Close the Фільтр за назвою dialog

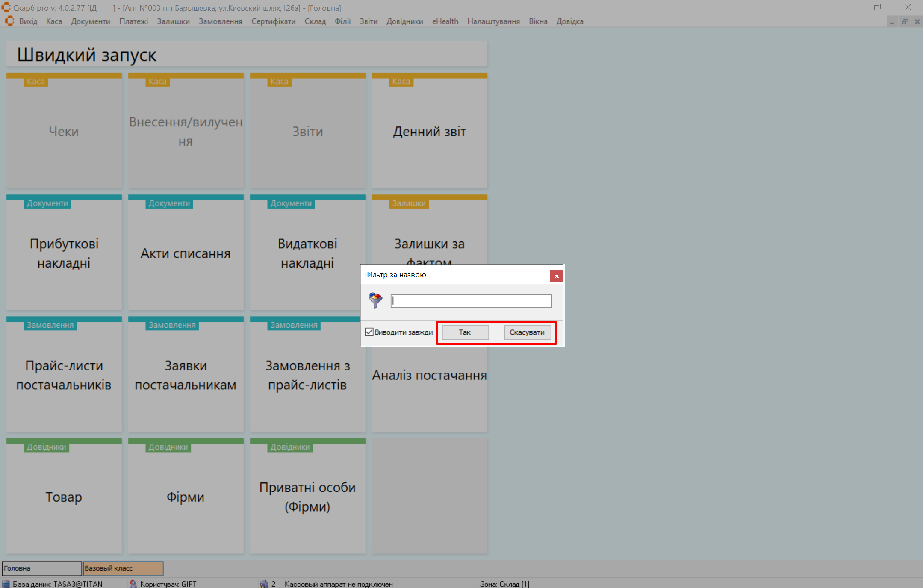(556, 276)
